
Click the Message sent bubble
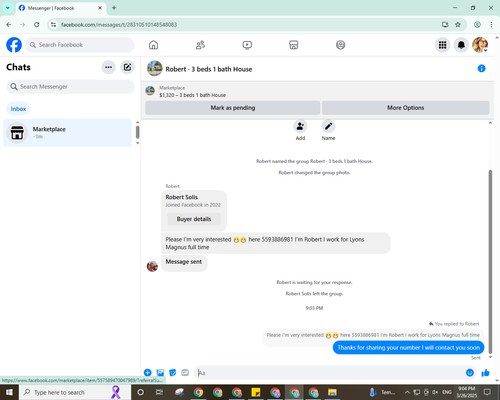pos(184,262)
